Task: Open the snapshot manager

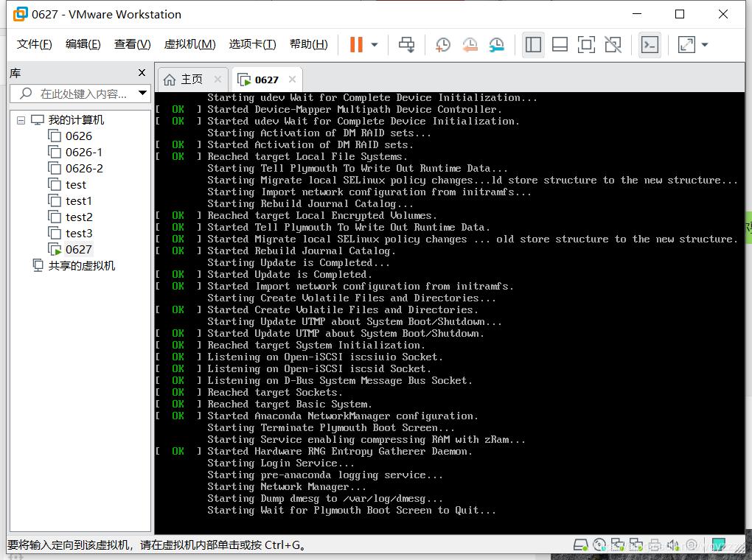Action: coord(496,45)
